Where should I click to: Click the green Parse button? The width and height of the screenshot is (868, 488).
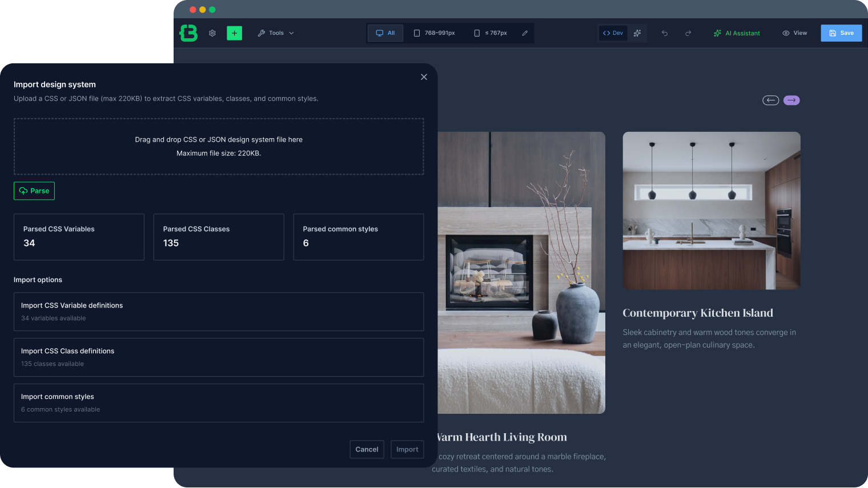(x=34, y=191)
